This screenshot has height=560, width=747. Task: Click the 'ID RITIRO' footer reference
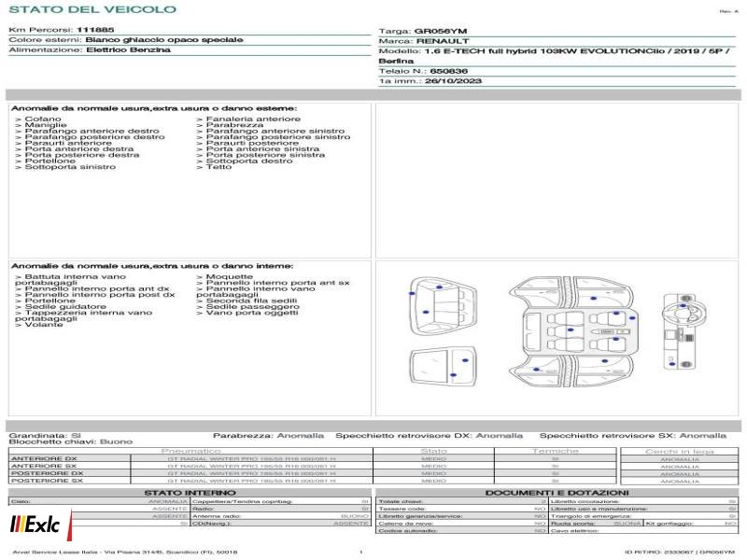click(680, 553)
